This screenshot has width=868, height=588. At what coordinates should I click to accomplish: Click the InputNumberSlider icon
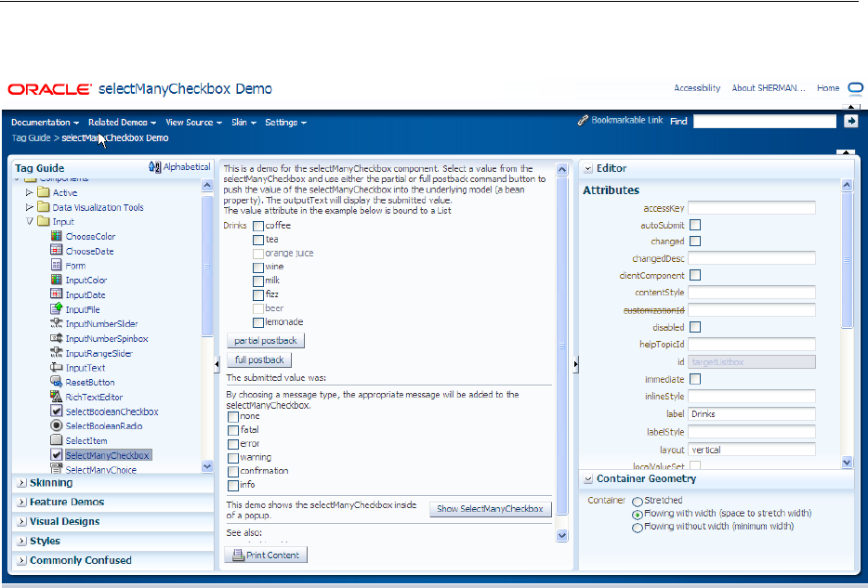pyautogui.click(x=56, y=323)
